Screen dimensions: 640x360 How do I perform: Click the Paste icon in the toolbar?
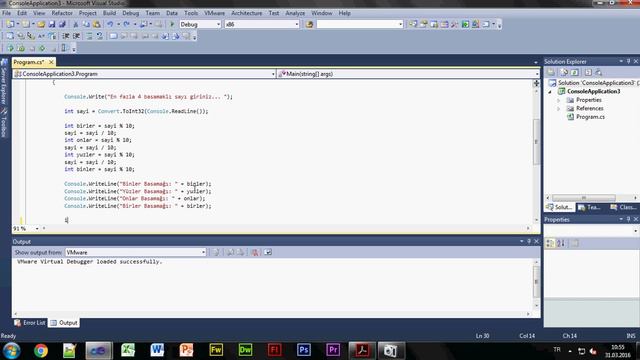tap(97, 24)
